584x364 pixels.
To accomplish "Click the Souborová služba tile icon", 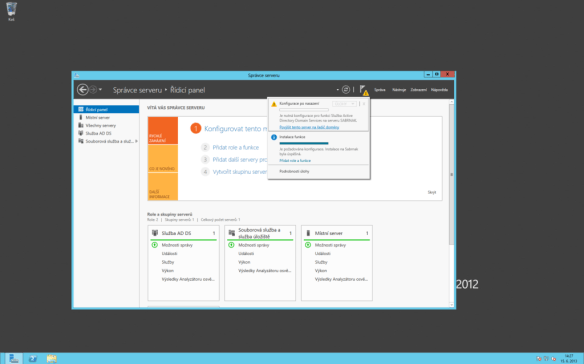I will click(231, 233).
